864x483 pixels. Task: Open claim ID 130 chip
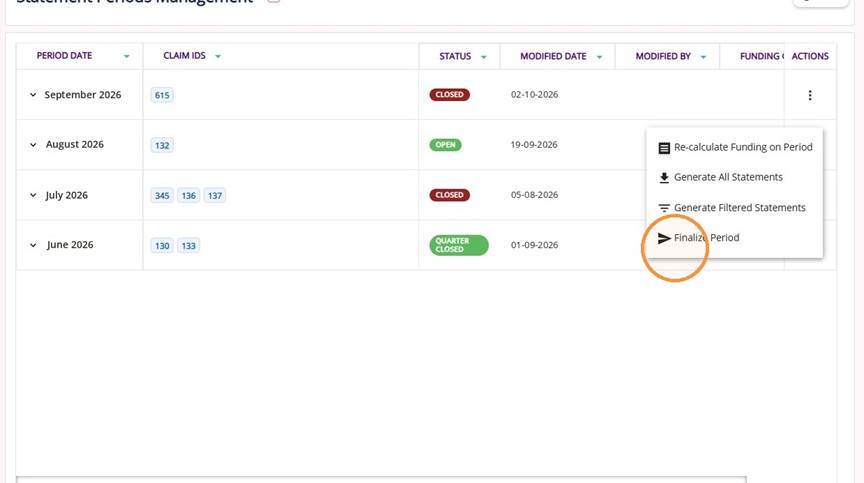click(x=162, y=246)
